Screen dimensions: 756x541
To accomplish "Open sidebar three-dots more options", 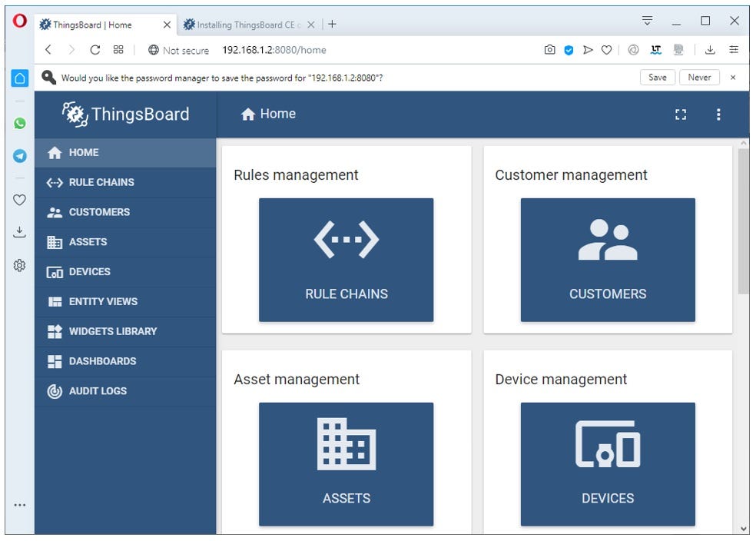I will [x=20, y=506].
